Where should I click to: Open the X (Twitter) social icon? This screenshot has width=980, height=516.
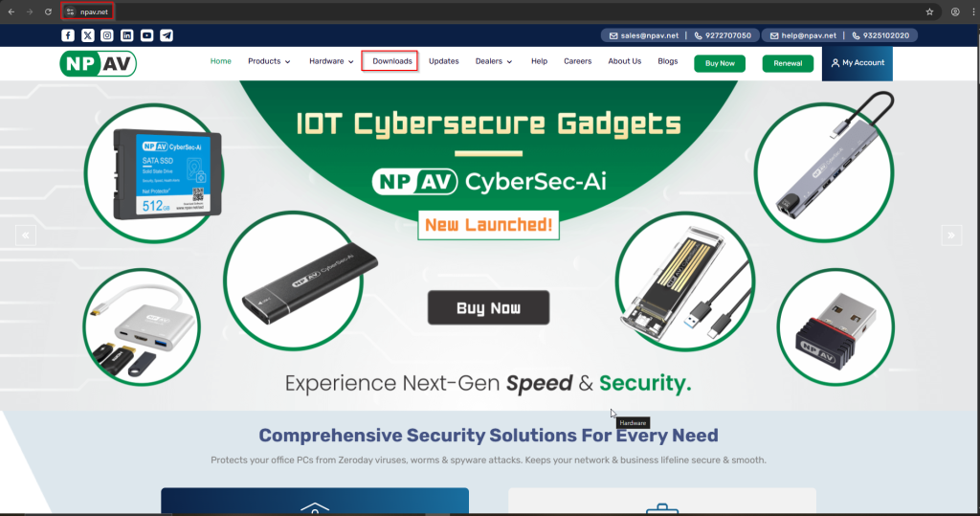87,35
